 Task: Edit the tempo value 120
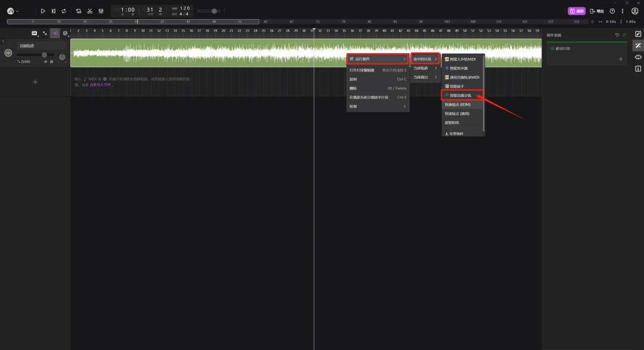pos(185,8)
